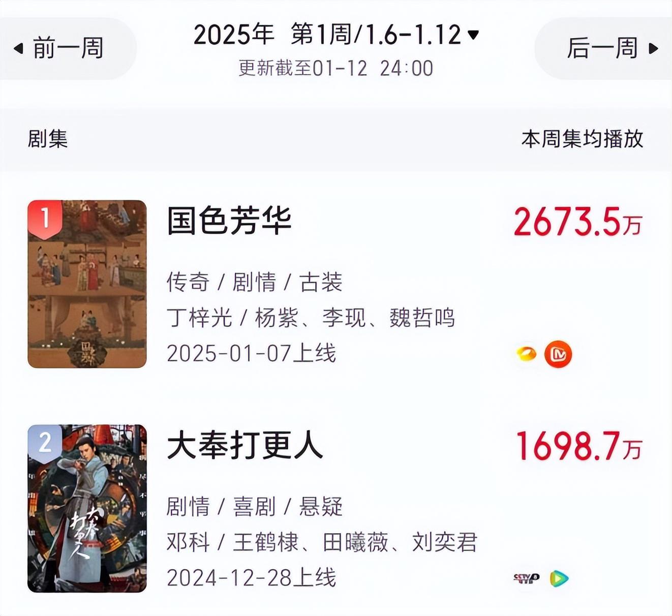Click the 剧集 column header

48,139
